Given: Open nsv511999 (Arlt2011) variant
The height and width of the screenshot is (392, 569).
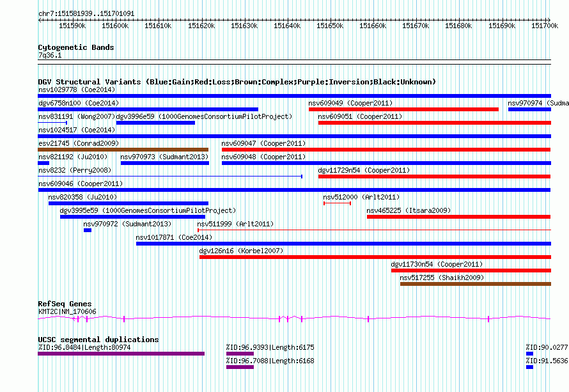Looking at the screenshot, I should click(x=374, y=230).
